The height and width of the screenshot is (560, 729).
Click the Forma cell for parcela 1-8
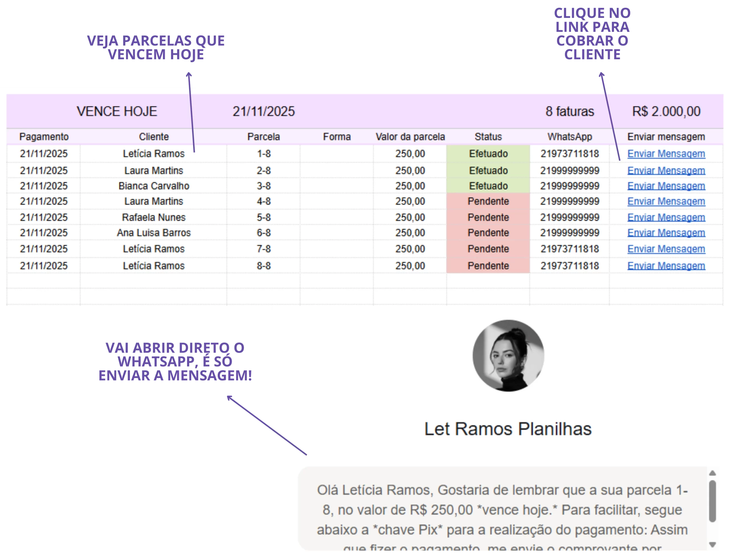point(336,154)
